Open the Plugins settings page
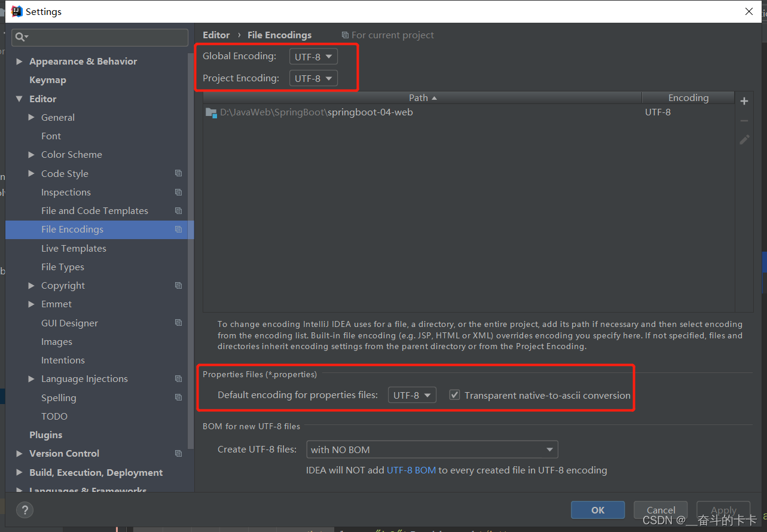The height and width of the screenshot is (532, 767). pyautogui.click(x=46, y=435)
